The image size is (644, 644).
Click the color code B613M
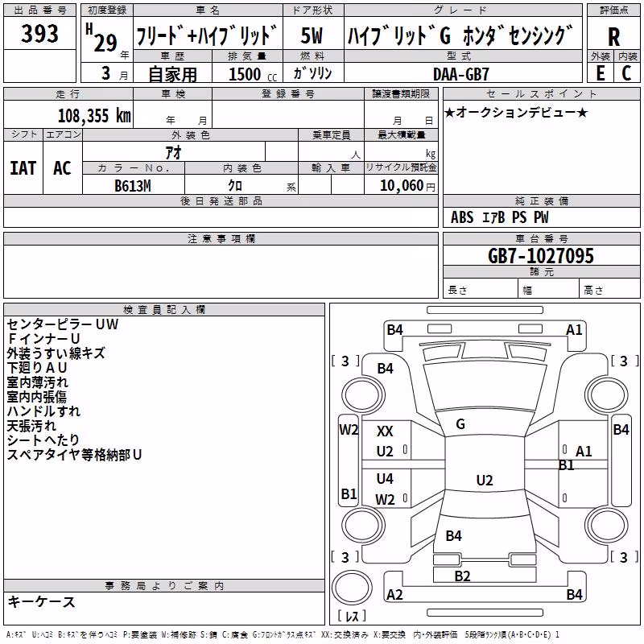pyautogui.click(x=133, y=186)
